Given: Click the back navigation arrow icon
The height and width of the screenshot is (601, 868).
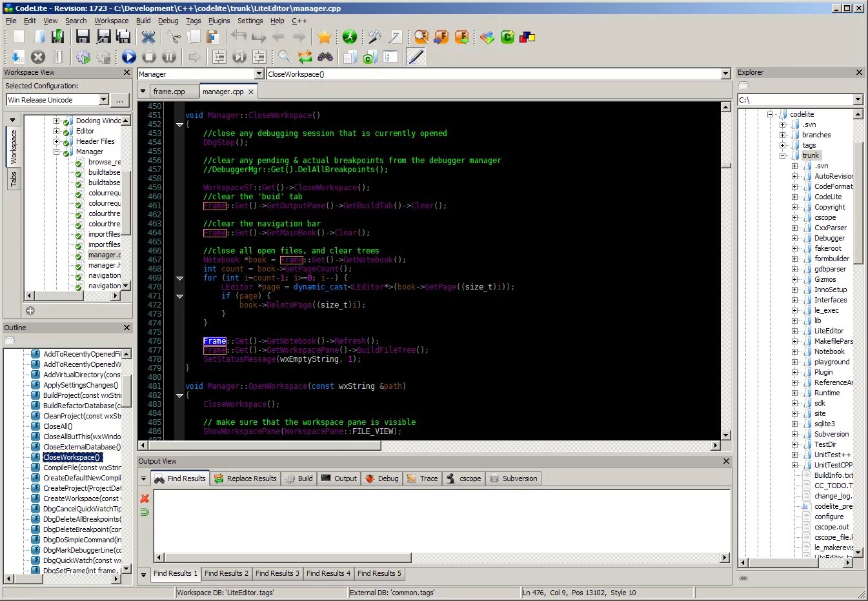Looking at the screenshot, I should 278,37.
